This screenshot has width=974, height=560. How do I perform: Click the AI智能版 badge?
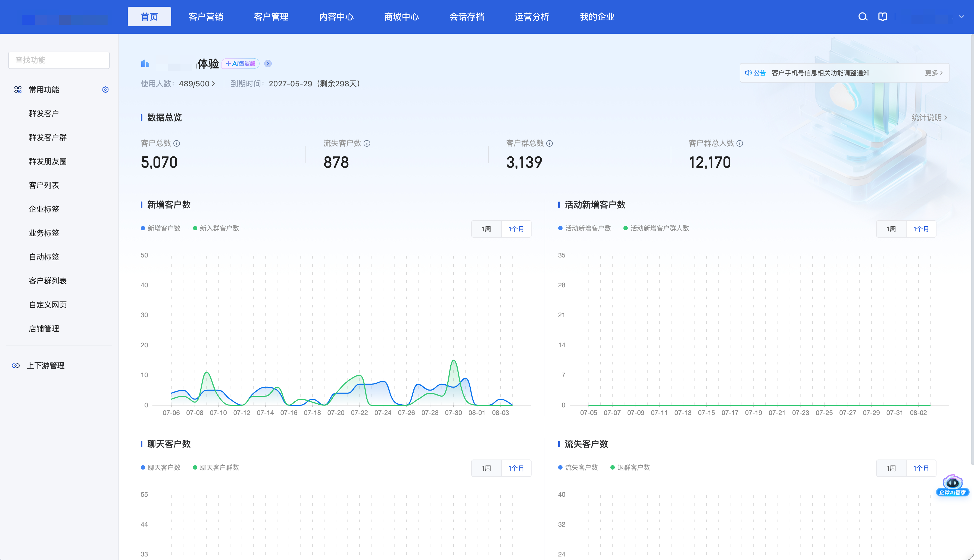click(x=241, y=64)
